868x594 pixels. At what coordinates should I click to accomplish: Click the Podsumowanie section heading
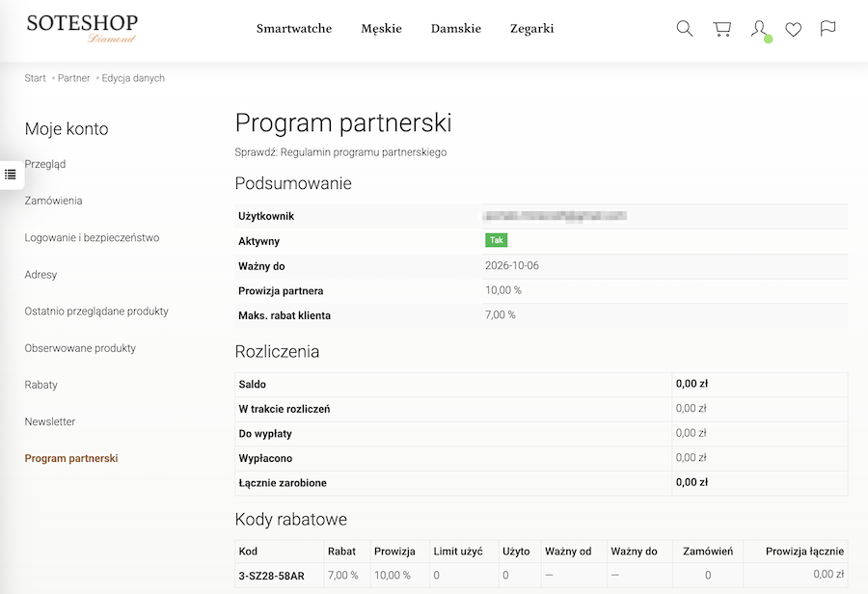(293, 183)
